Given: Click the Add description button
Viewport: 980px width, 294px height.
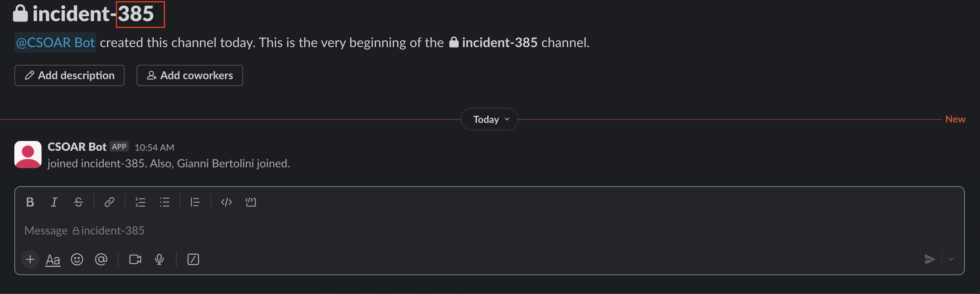Looking at the screenshot, I should tap(69, 76).
